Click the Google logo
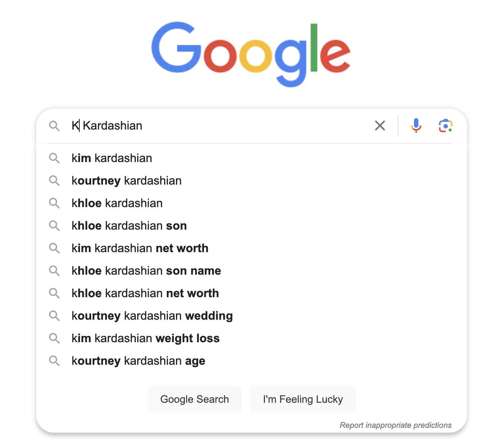The width and height of the screenshot is (504, 443). 251,54
